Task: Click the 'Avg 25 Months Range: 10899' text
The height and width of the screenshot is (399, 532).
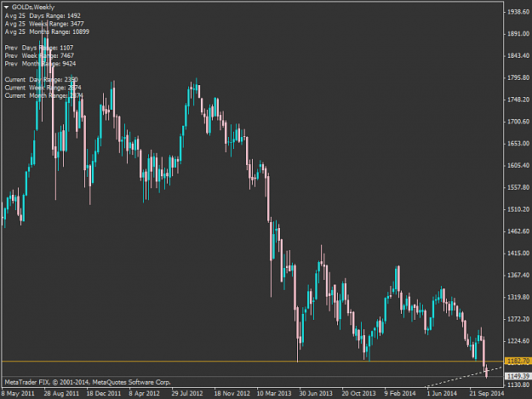Action: click(47, 31)
